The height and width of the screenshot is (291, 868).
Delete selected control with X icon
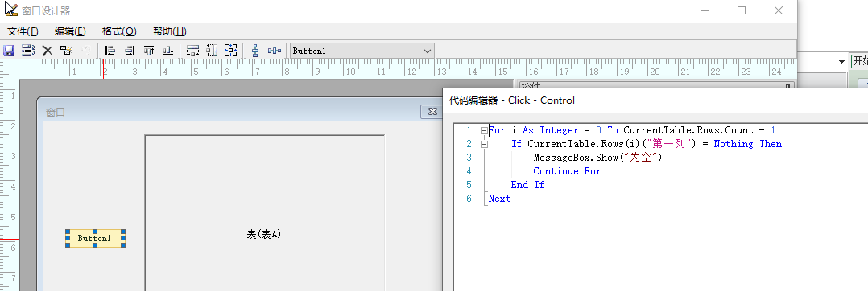(x=47, y=51)
